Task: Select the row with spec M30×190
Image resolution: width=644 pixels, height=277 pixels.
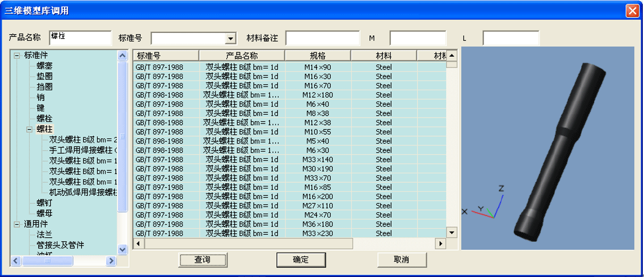Action: pyautogui.click(x=289, y=169)
